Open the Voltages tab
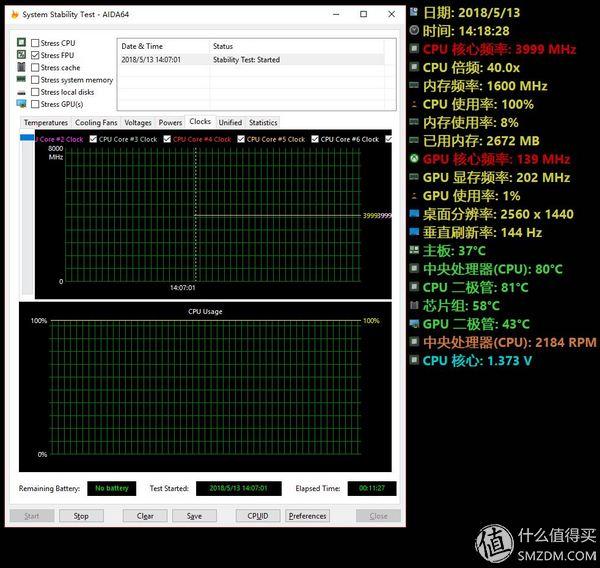The image size is (600, 568). [x=138, y=122]
